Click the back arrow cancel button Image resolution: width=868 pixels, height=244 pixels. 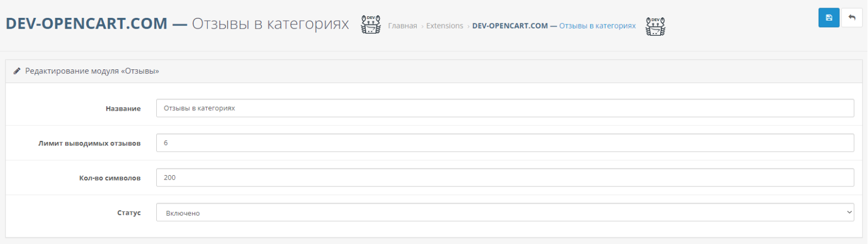(x=852, y=17)
